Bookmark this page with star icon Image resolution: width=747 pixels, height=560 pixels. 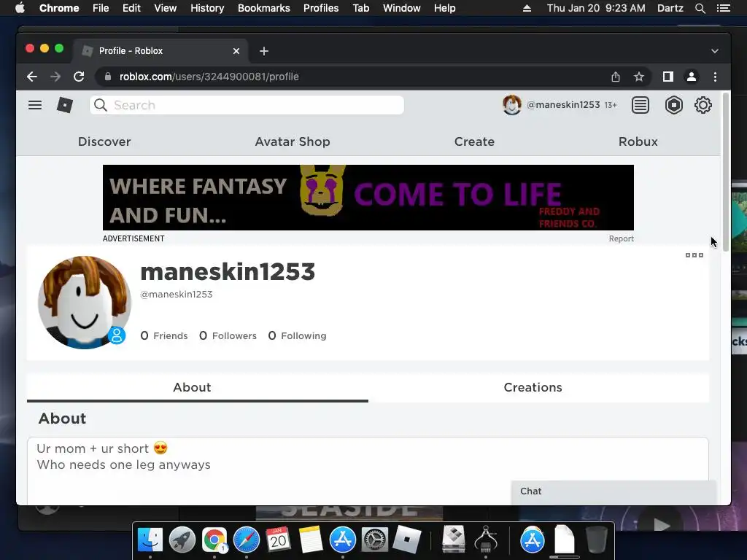point(639,77)
